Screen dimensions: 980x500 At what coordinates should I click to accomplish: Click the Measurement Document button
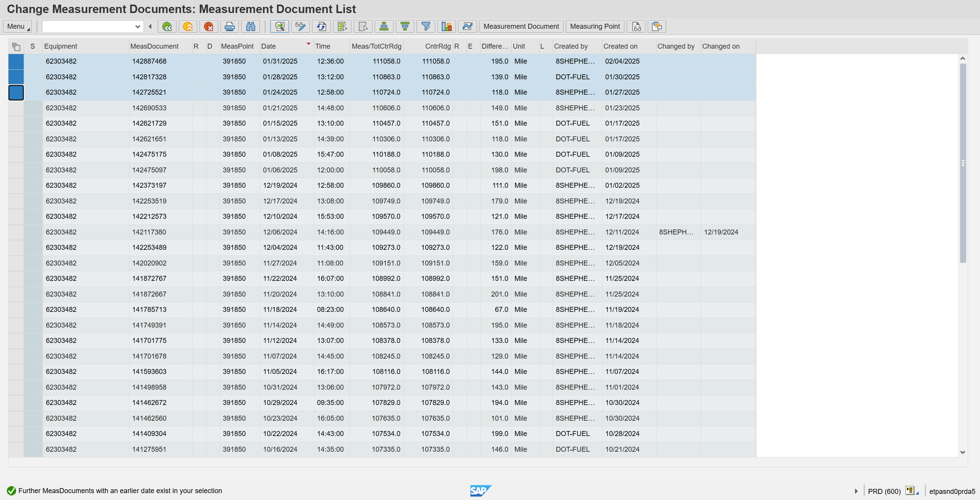521,26
